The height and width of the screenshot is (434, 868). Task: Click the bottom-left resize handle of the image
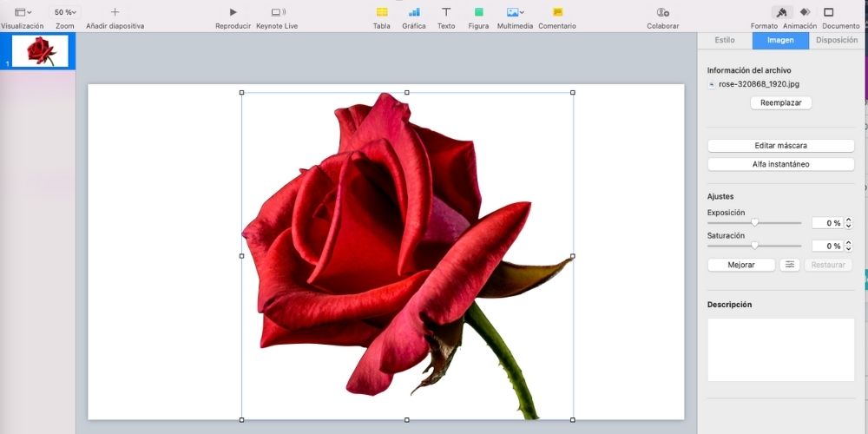pyautogui.click(x=242, y=419)
